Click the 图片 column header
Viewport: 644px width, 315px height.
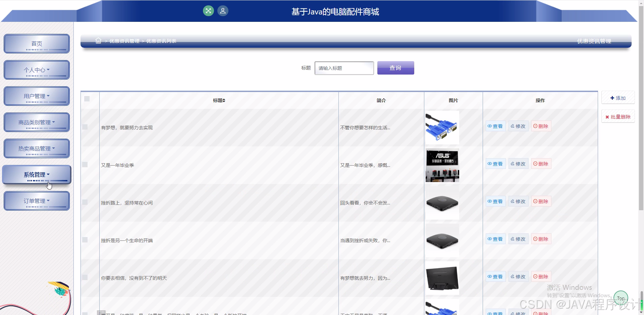point(453,100)
